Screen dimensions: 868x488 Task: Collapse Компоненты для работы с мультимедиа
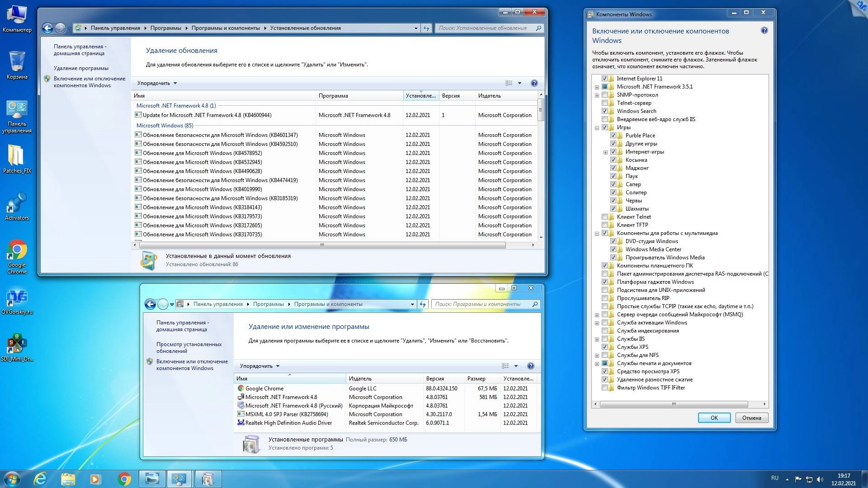(x=597, y=234)
